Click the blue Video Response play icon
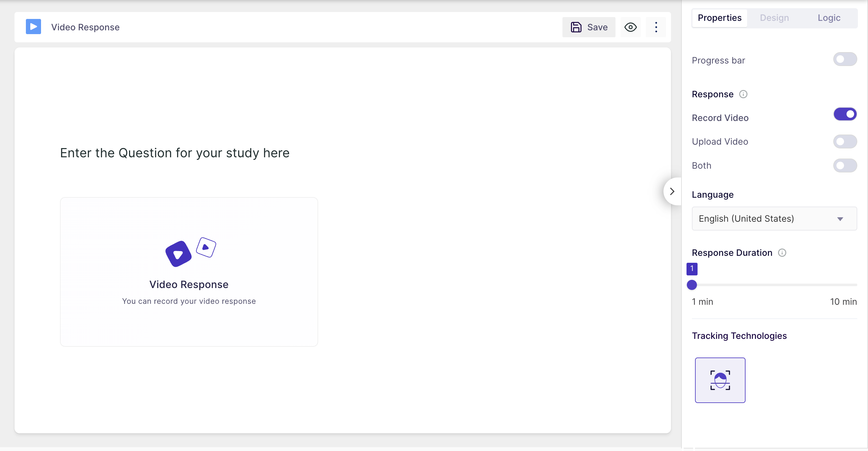868x451 pixels. click(33, 27)
